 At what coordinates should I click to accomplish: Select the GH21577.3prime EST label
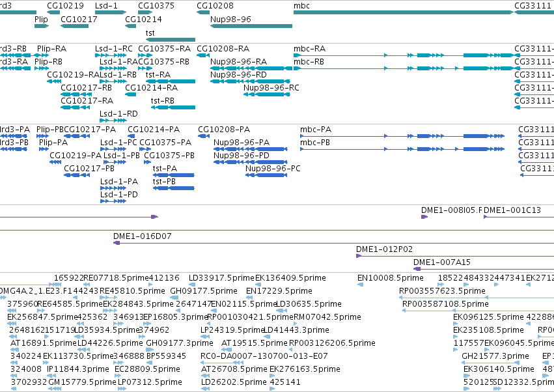495,356
